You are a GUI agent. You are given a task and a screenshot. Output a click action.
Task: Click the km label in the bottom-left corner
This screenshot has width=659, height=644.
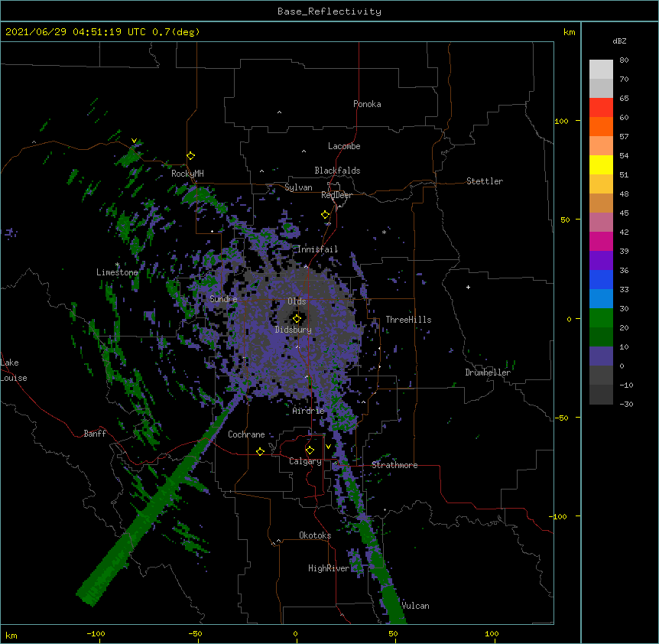coord(11,635)
